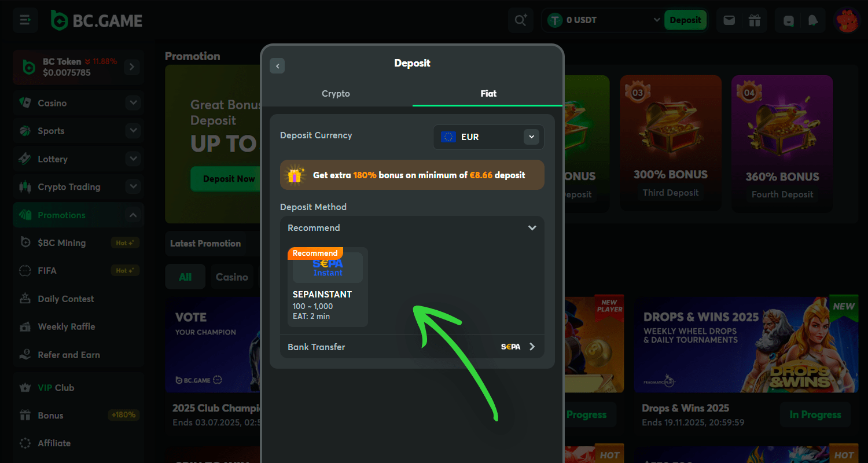Click the BC Token logo icon
868x463 pixels.
coord(29,67)
